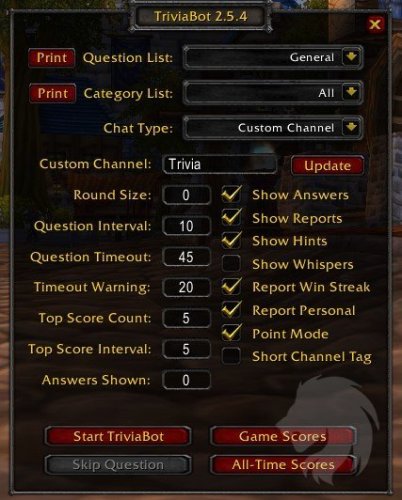Print the Question List
This screenshot has height=500, width=402.
[x=52, y=58]
